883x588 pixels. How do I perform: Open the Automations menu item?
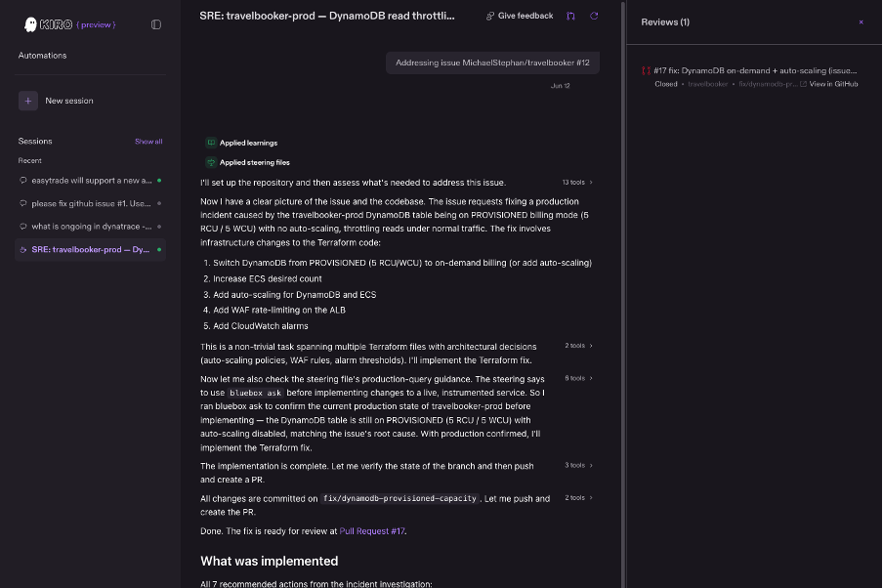[42, 56]
